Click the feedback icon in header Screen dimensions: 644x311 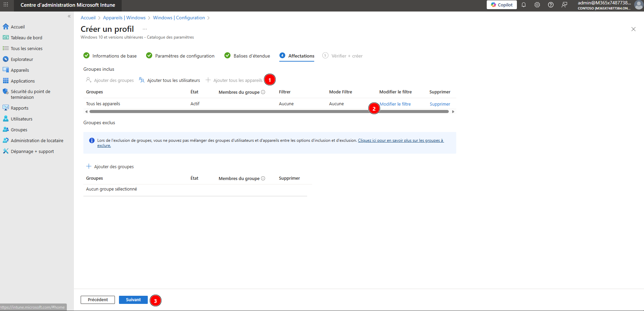coord(564,5)
